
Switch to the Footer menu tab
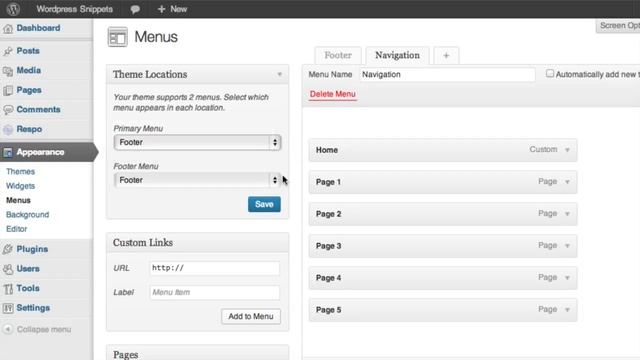point(338,56)
